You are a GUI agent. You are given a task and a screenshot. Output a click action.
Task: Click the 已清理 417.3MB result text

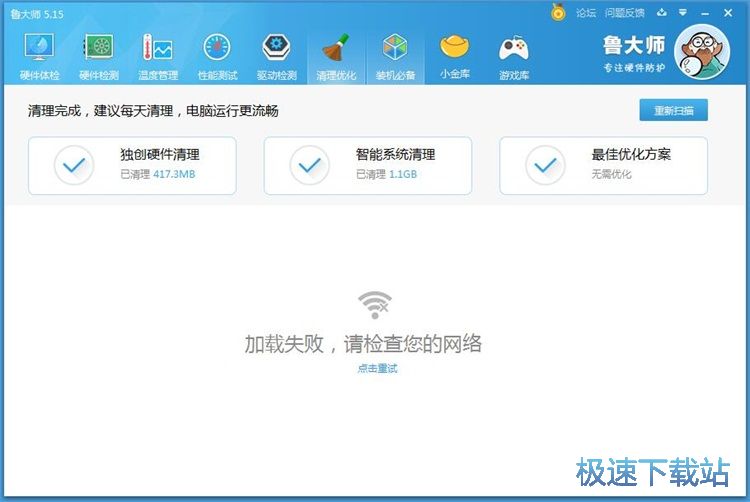157,174
